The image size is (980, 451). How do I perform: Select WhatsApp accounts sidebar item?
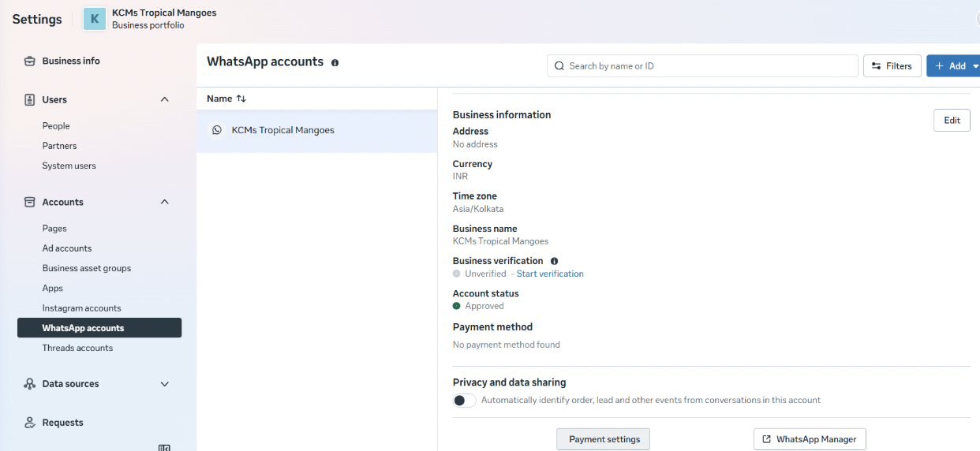click(99, 328)
